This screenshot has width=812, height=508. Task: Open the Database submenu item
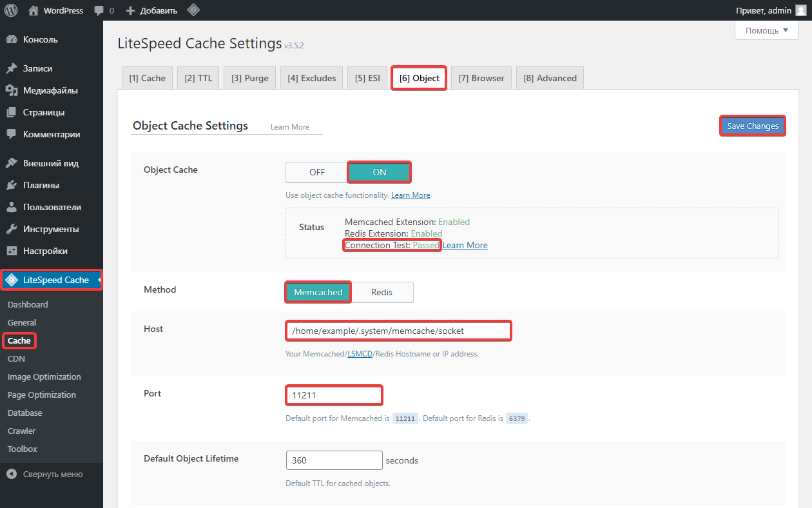[x=25, y=413]
